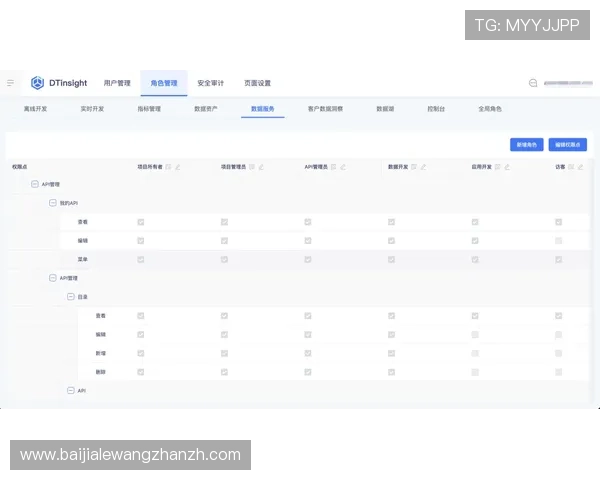Collapse the 目录 tree node
The image size is (600, 480).
coord(71,296)
